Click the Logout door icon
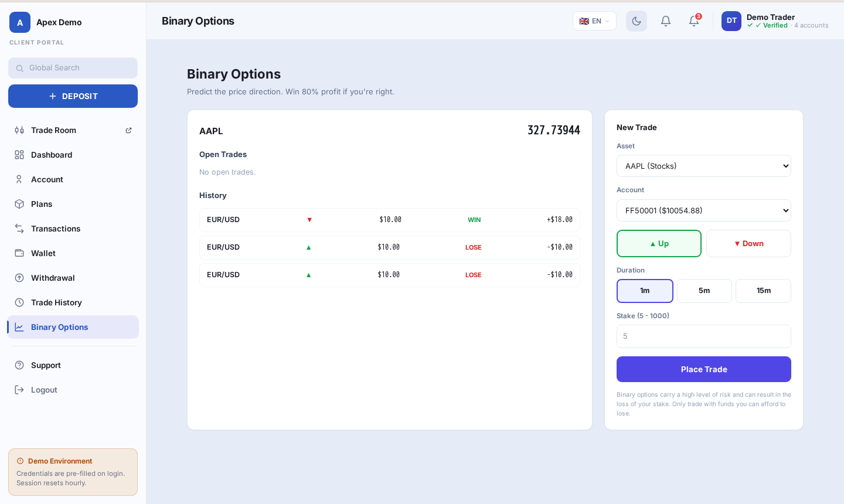This screenshot has width=844, height=504. 19,390
